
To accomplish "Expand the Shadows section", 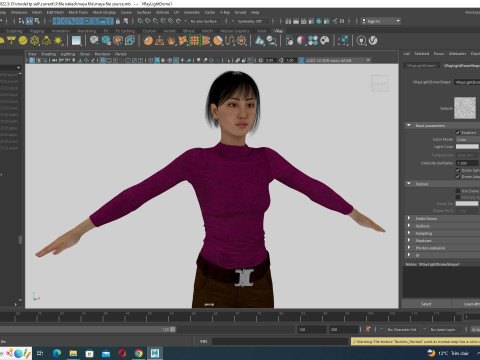I will [409, 240].
